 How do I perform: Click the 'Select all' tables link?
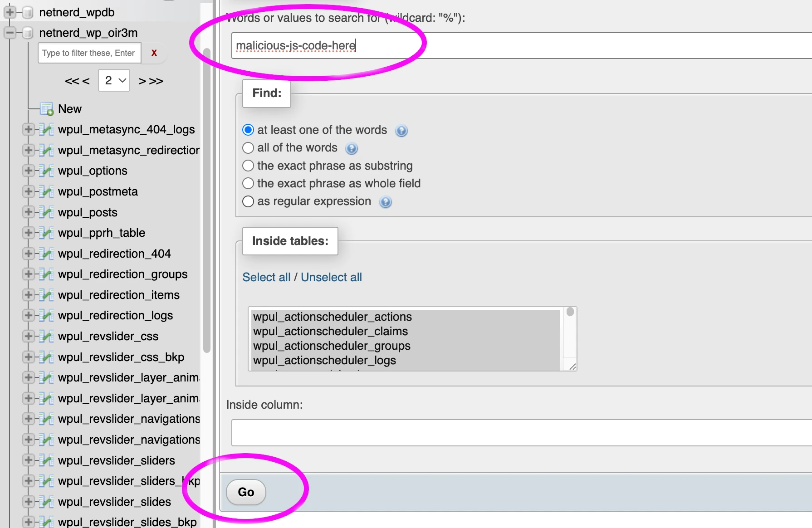(x=266, y=277)
